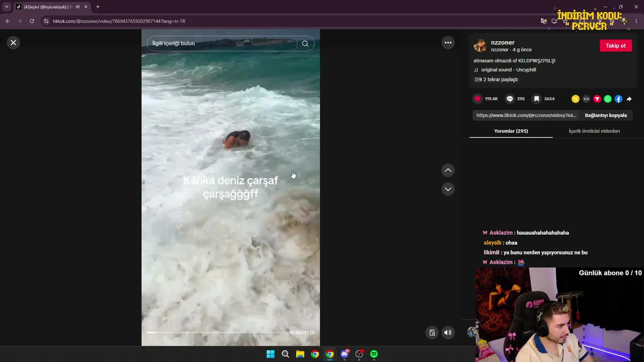Get the embed code via the </> icon

tap(586, 99)
